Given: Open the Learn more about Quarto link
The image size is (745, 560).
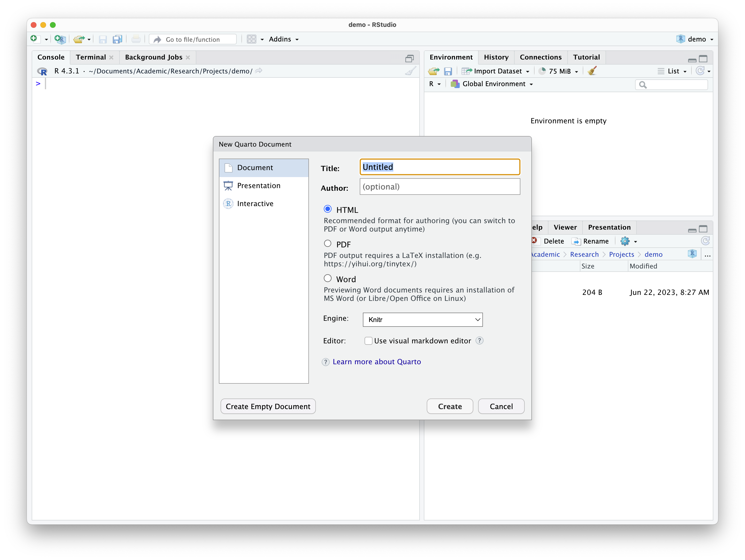Looking at the screenshot, I should coord(377,362).
